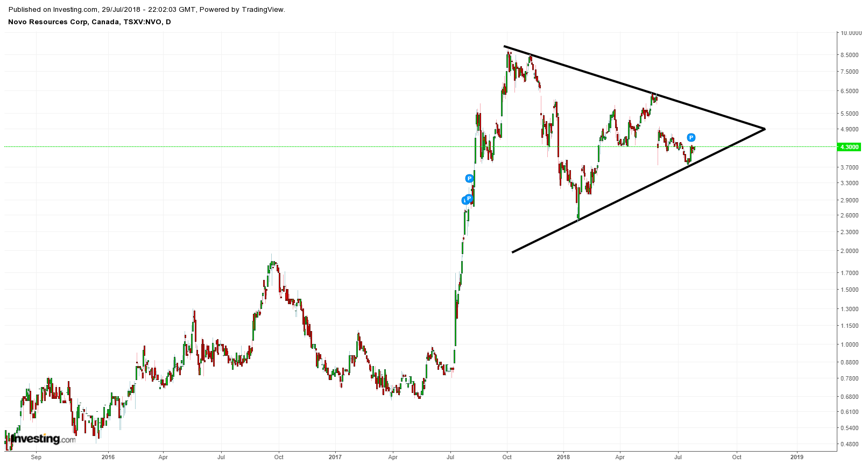Screen dimensions: 868x464
Task: Click the 10.0000 price axis label
Action: point(851,33)
